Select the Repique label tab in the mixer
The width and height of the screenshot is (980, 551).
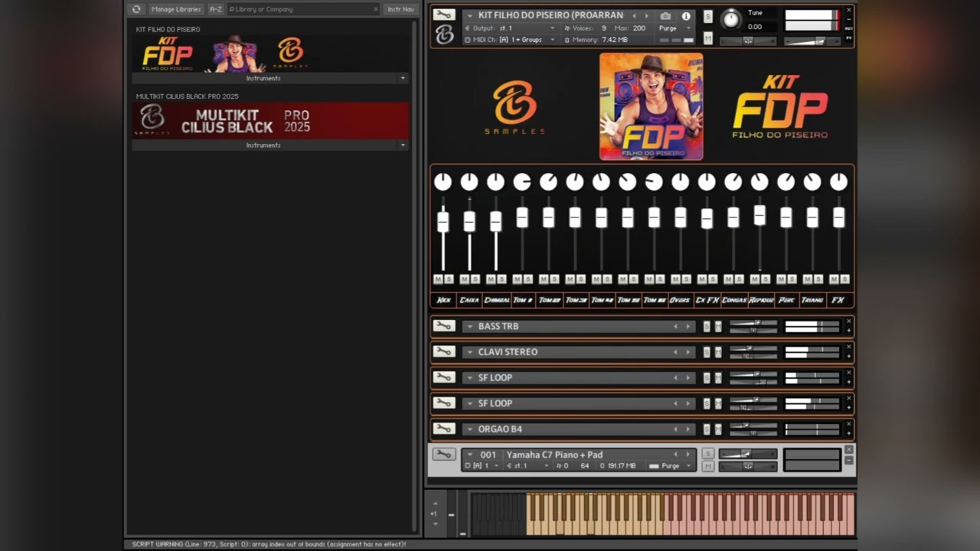760,300
